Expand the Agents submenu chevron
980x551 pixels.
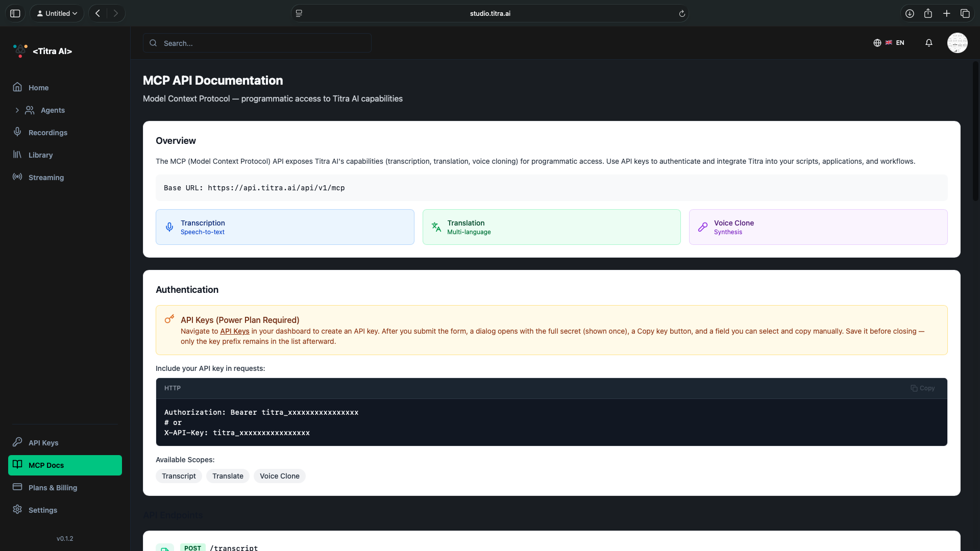pos(17,110)
